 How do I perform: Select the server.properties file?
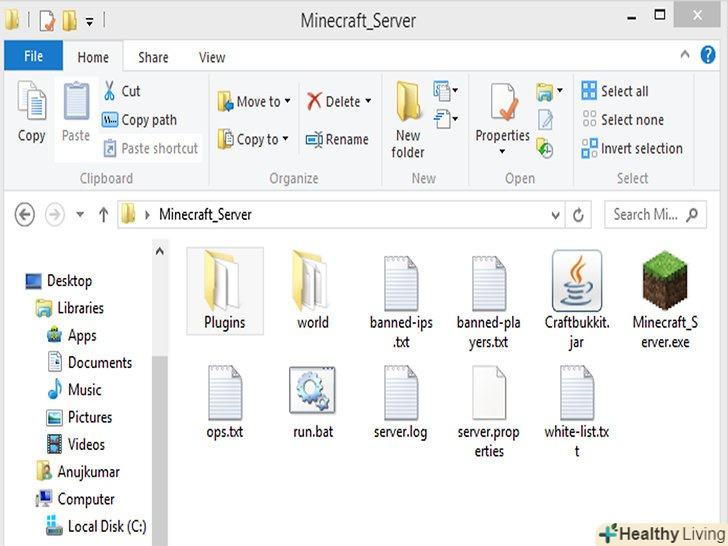coord(488,411)
